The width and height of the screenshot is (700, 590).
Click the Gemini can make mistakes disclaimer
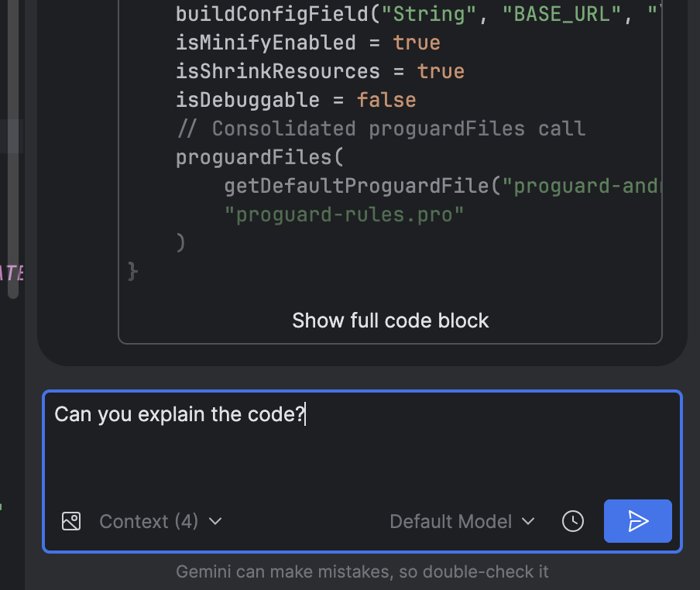[362, 572]
